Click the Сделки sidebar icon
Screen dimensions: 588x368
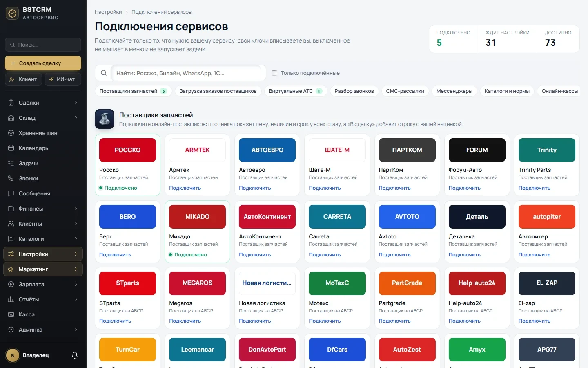tap(11, 103)
